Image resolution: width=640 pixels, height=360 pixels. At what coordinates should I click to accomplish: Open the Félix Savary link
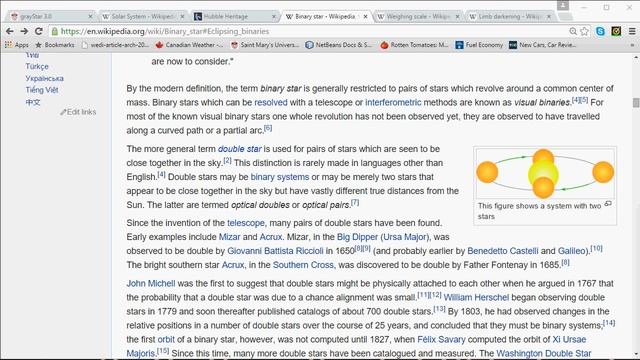[441, 340]
